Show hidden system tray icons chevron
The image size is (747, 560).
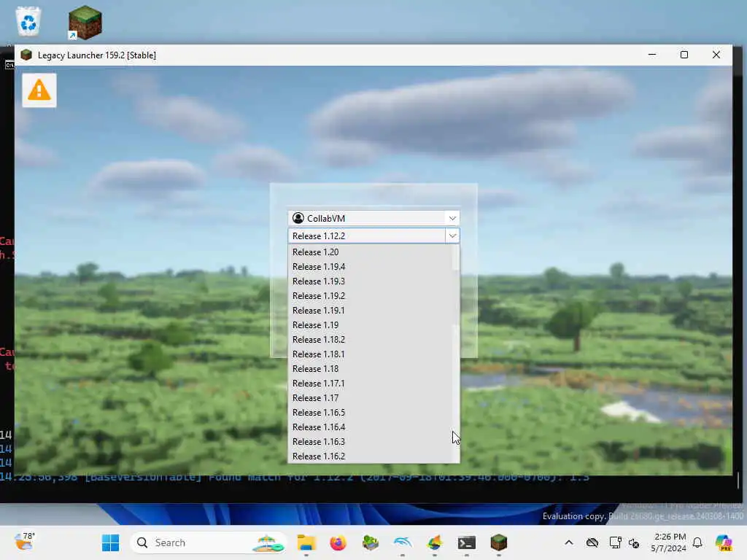pos(569,542)
